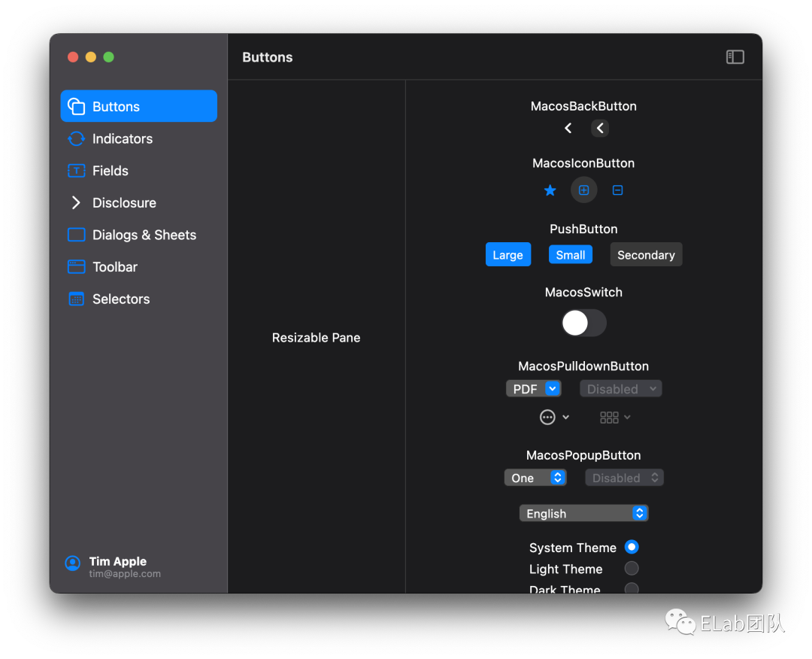This screenshot has height=659, width=812.
Task: Click the Disabled pulldown button
Action: point(620,389)
